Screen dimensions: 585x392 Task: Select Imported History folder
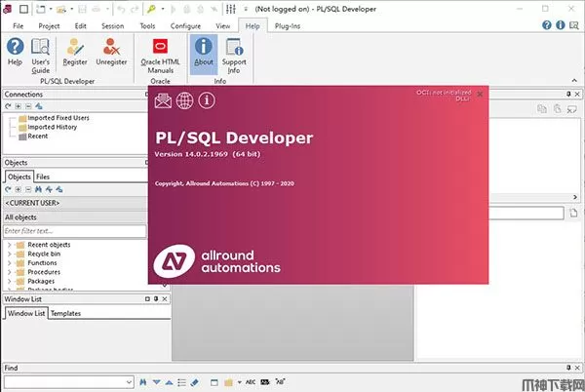coord(53,127)
